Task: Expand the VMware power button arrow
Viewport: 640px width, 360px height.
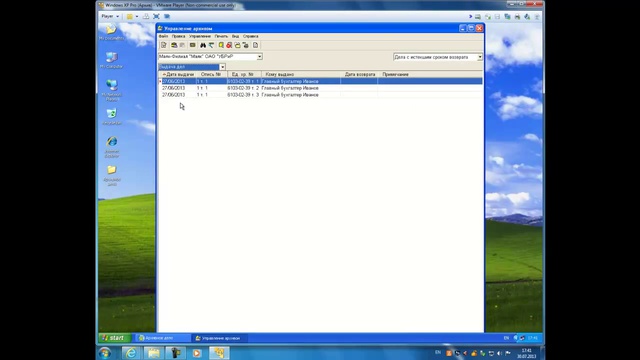Action: pos(137,16)
